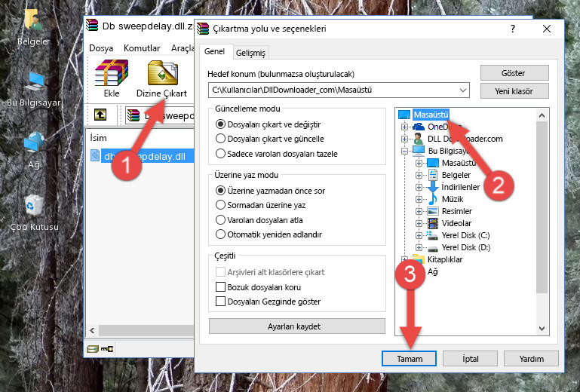Click the Yeni klasör button
The image size is (580, 392).
click(x=514, y=91)
